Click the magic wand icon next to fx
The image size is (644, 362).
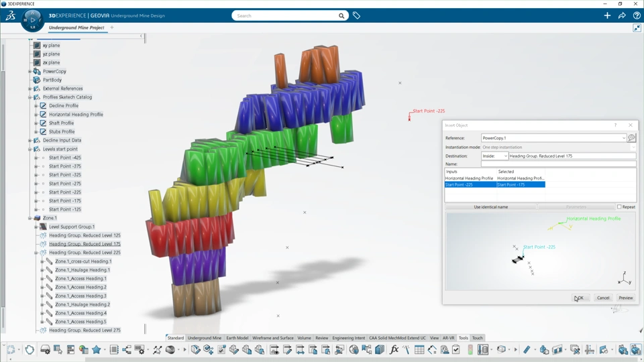tap(407, 350)
